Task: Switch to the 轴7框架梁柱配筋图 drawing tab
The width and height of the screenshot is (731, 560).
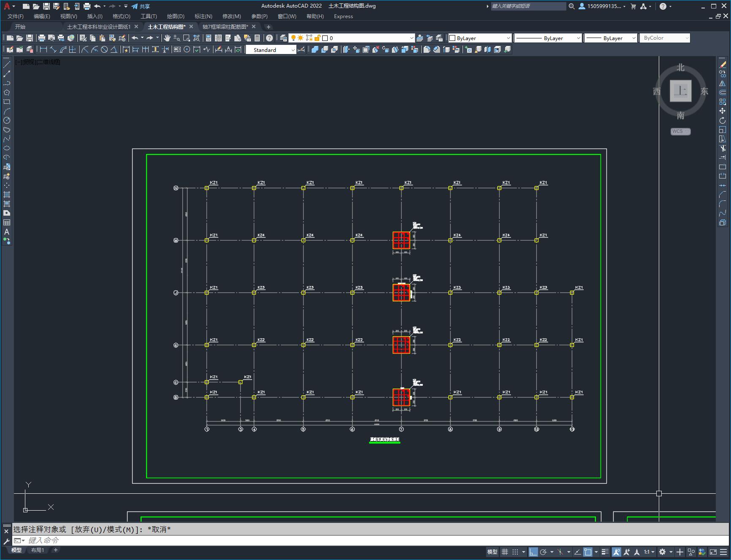Action: tap(226, 27)
